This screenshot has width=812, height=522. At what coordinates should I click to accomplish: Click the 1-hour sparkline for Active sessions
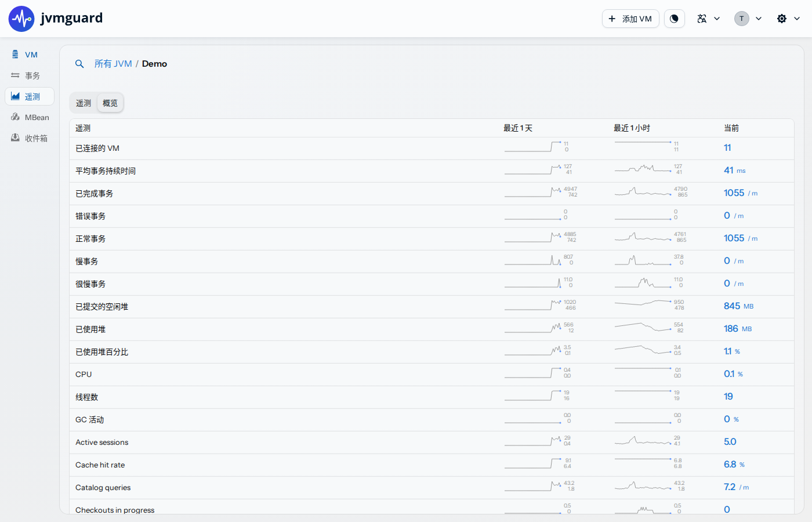pos(643,441)
